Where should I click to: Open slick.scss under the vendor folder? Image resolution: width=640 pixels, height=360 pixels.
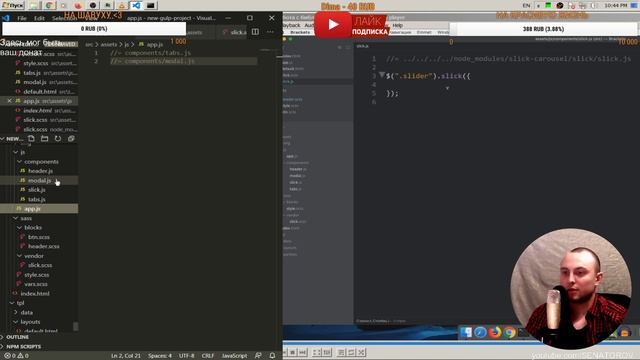[x=40, y=265]
